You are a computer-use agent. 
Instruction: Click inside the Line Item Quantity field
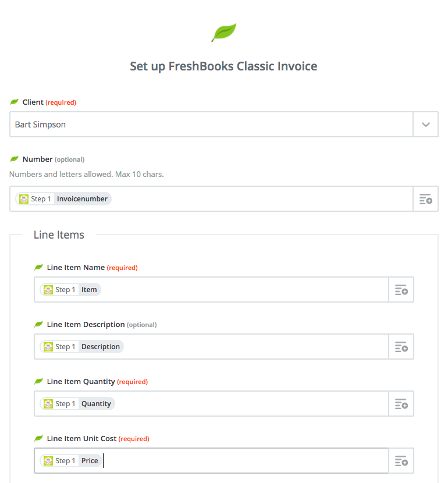tap(251, 403)
